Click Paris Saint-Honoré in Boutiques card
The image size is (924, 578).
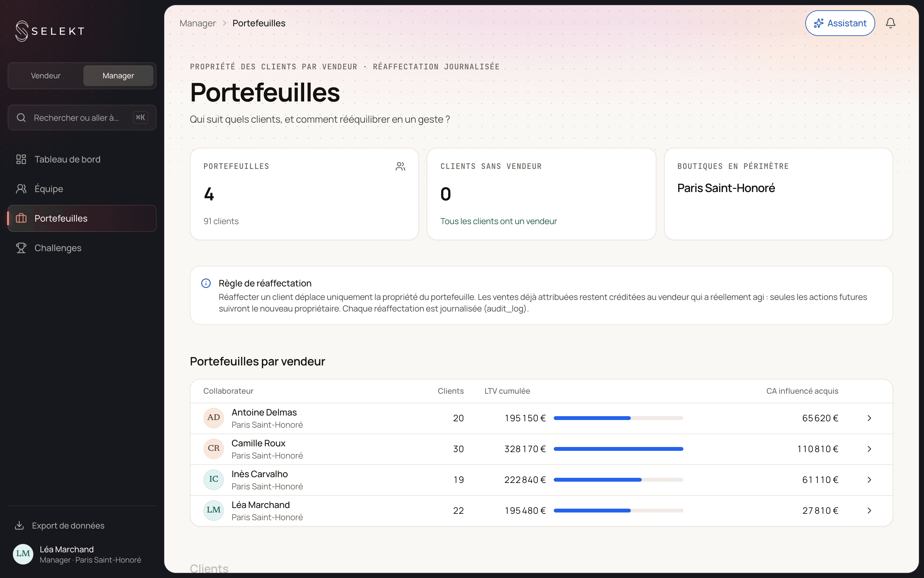726,188
